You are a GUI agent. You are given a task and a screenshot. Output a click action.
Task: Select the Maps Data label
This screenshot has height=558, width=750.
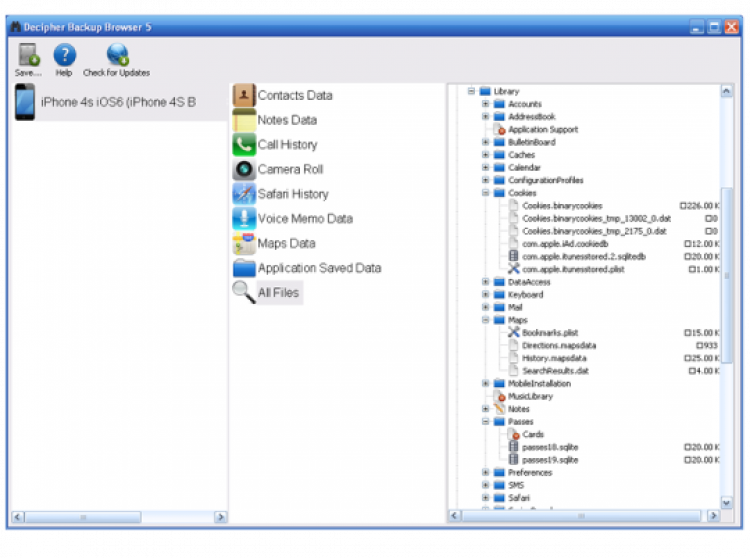tap(286, 243)
